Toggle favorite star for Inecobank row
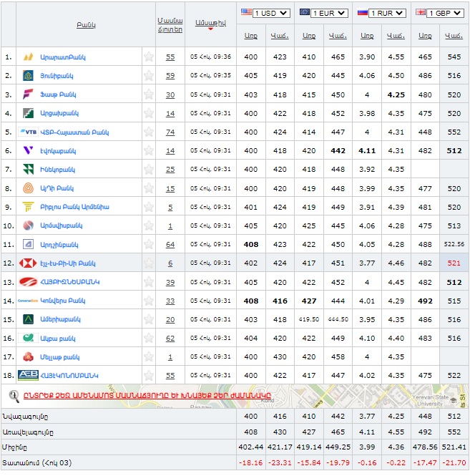 pyautogui.click(x=148, y=170)
